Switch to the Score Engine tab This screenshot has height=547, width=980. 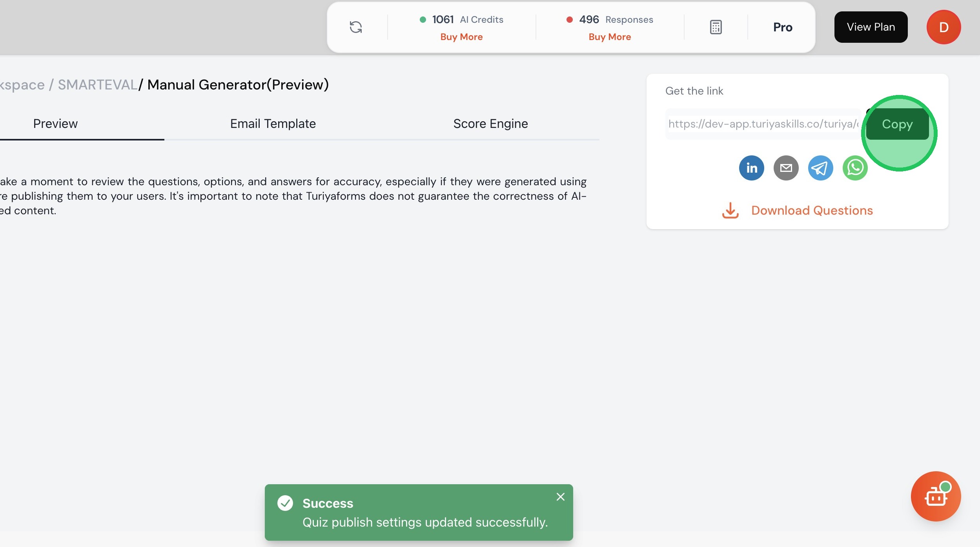[490, 124]
